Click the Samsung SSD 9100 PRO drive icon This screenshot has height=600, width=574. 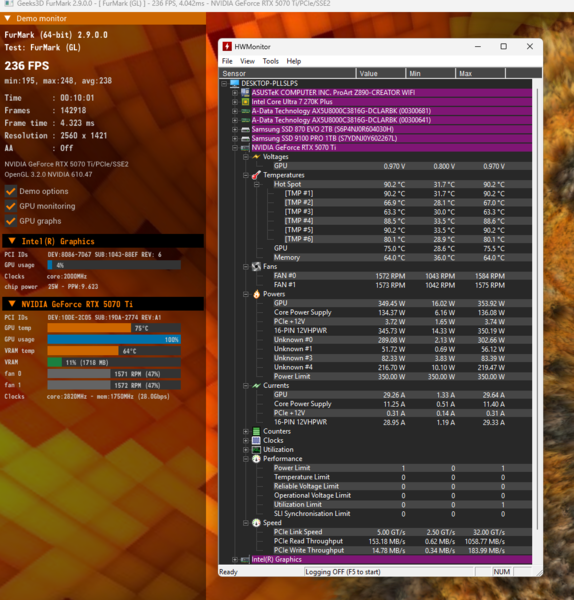(x=245, y=139)
